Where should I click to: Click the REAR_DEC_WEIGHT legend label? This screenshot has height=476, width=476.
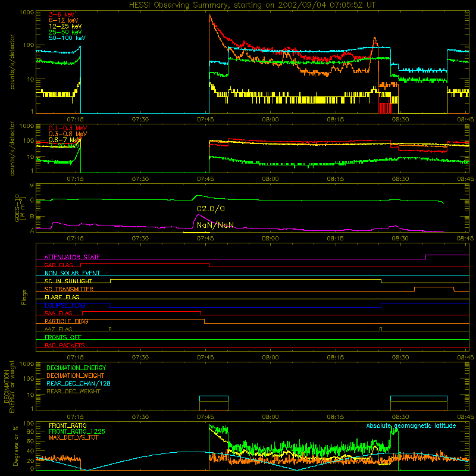click(73, 392)
